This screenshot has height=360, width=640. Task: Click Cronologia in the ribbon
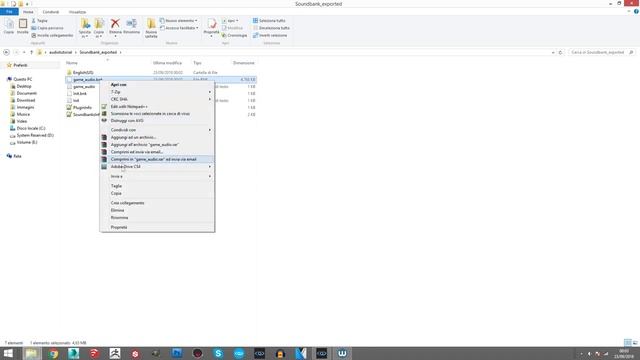(x=234, y=35)
